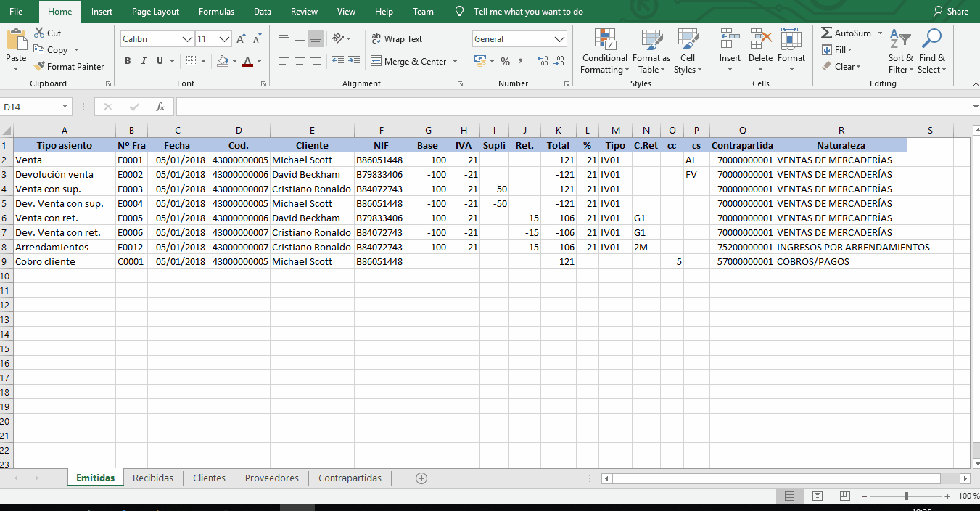980x511 pixels.
Task: Open the File menu
Action: pyautogui.click(x=16, y=12)
